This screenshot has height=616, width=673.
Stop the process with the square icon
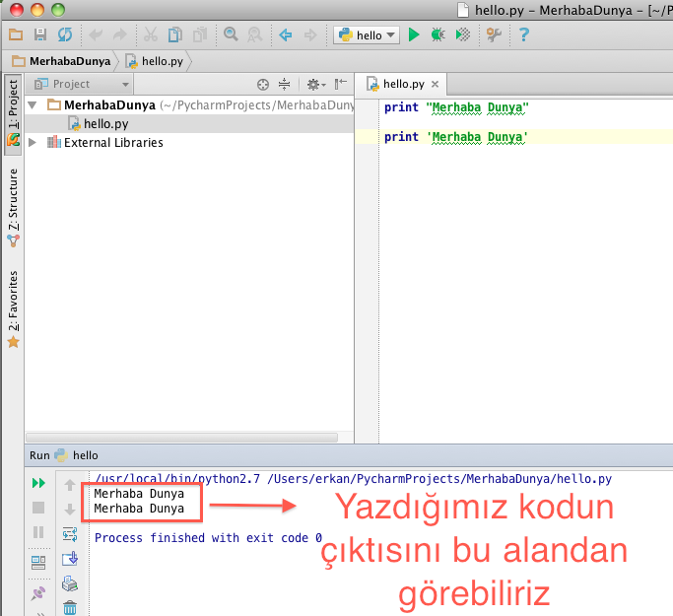pos(38,508)
